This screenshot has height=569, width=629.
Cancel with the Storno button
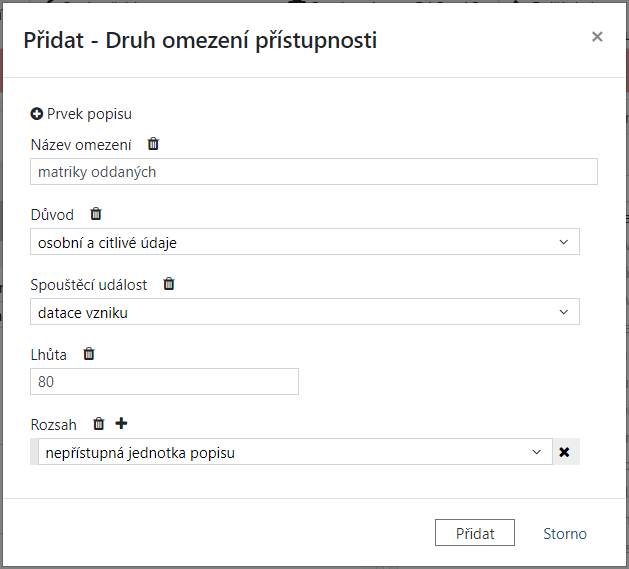(x=565, y=533)
